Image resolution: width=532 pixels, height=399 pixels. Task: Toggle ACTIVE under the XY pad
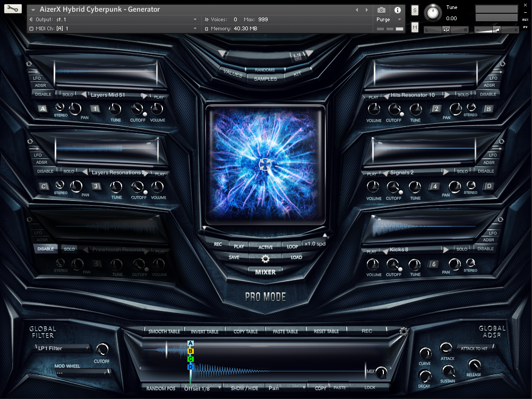(x=265, y=247)
